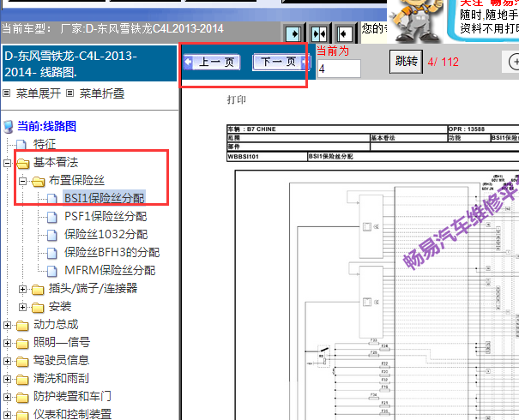Click the 驾驶员信息 folder icon
The image size is (519, 420).
coord(22,362)
